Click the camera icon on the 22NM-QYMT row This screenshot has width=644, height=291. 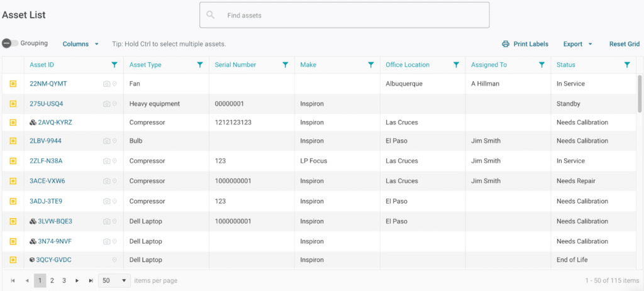point(106,84)
